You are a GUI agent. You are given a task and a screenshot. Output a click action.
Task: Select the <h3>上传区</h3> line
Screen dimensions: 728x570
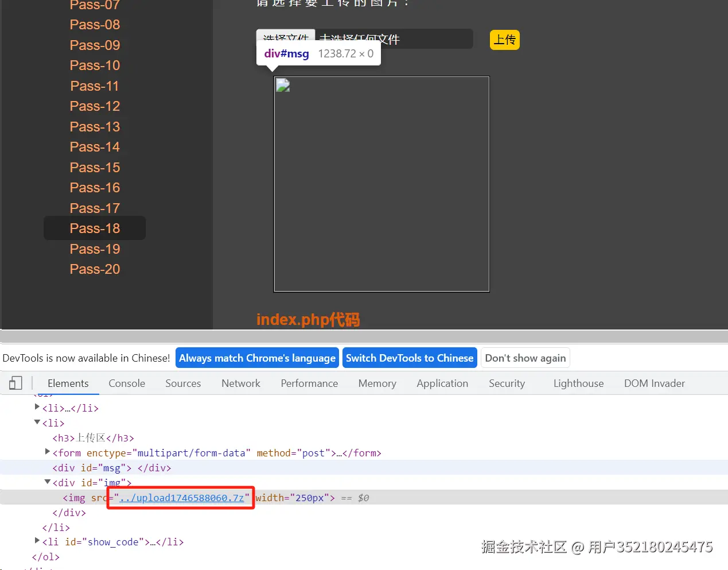point(94,438)
